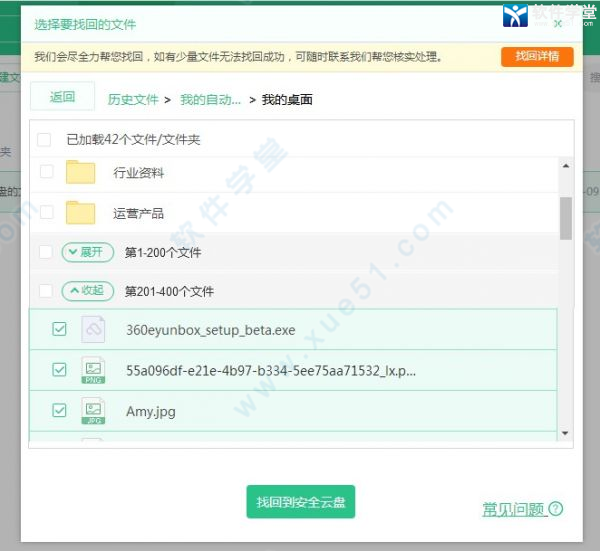600x551 pixels.
Task: Navigate to 历史文件 in breadcrumb
Action: click(133, 99)
